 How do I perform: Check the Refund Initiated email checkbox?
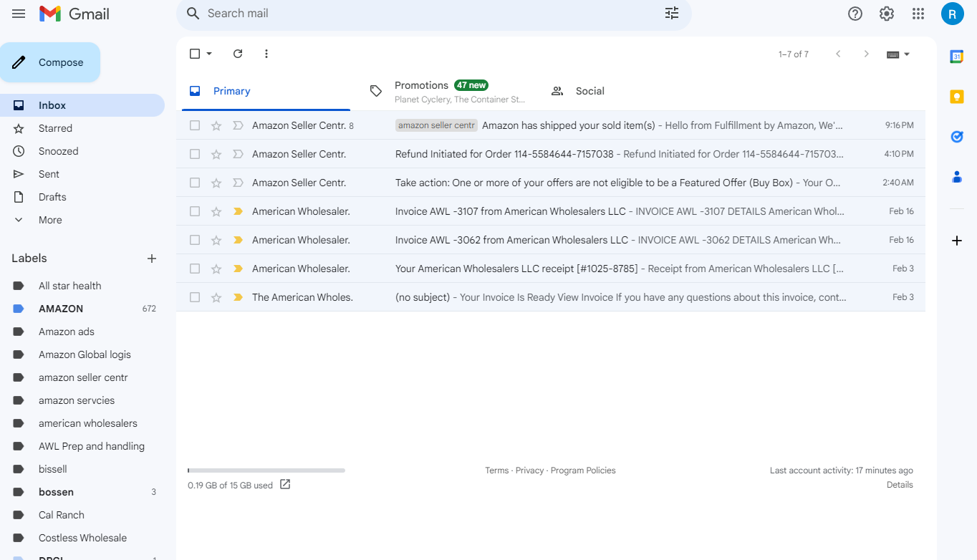coord(195,154)
